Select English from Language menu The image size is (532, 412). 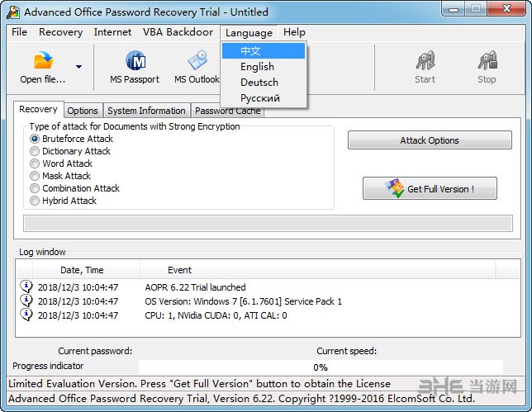tap(264, 66)
